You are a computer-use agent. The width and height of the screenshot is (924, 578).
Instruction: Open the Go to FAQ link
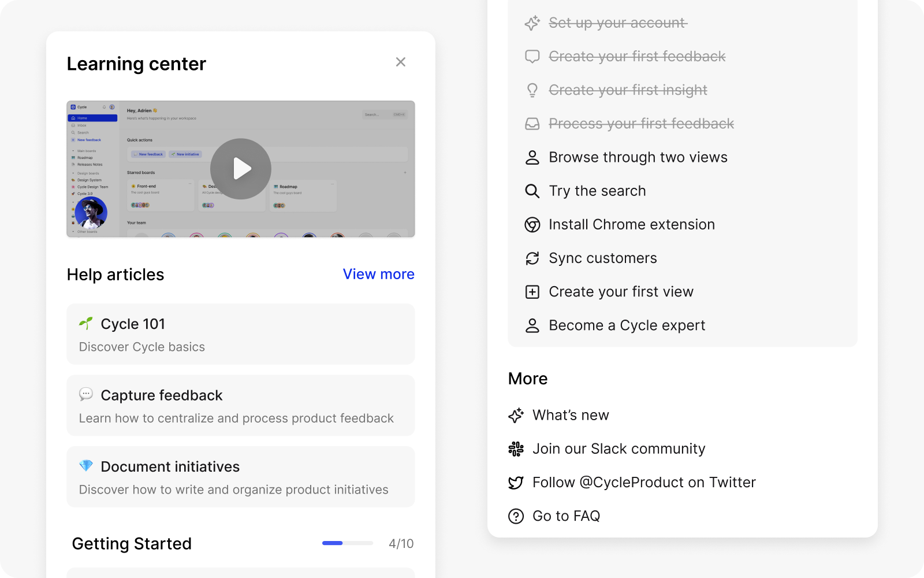click(566, 516)
